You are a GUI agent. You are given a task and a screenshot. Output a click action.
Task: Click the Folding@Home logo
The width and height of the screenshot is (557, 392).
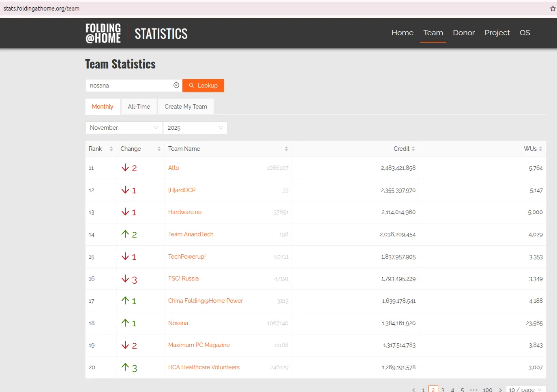(x=103, y=33)
